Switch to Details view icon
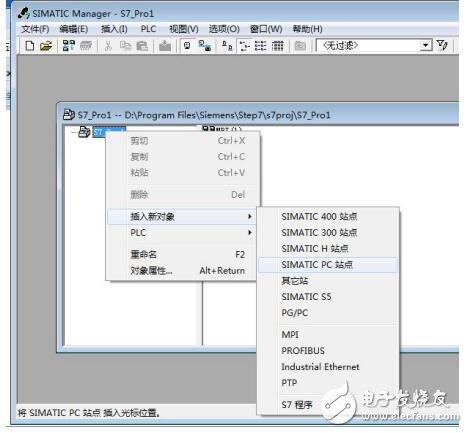Image resolution: width=468 pixels, height=433 pixels. tap(277, 46)
